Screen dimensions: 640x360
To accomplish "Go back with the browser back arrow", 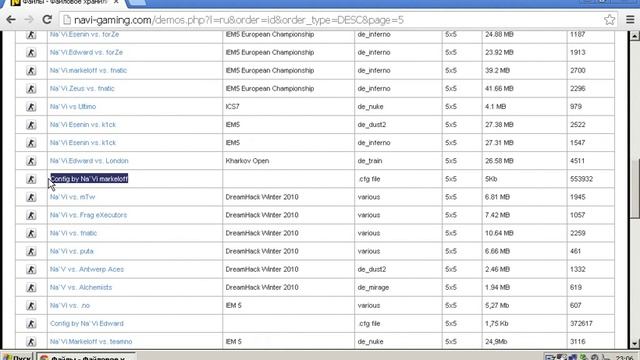I will pos(11,20).
